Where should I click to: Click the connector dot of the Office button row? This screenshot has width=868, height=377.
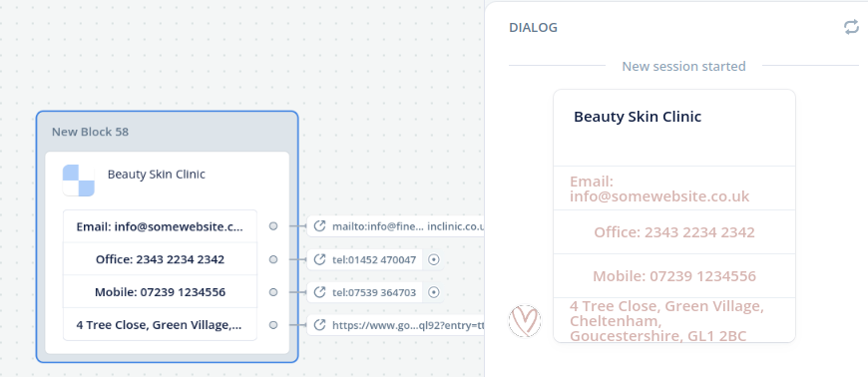click(273, 259)
